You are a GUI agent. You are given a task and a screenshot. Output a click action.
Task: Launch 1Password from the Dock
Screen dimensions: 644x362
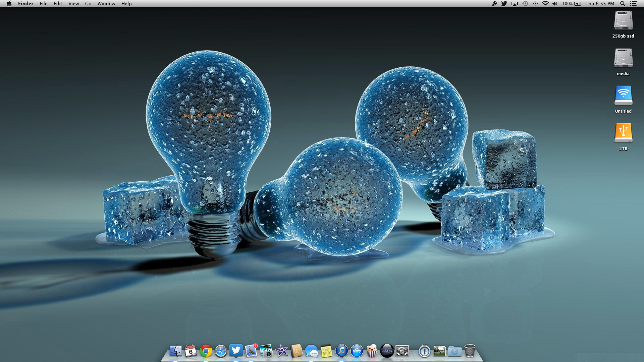click(x=424, y=351)
